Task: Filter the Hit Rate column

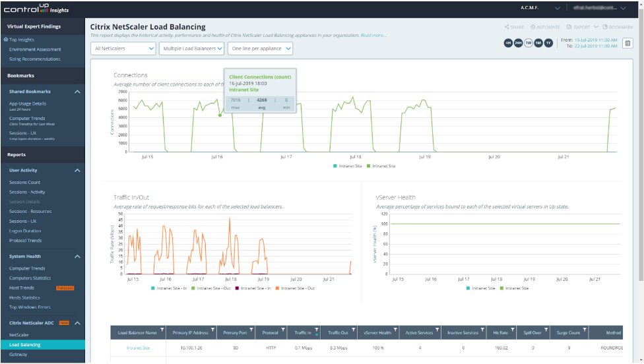Action: coord(513,330)
